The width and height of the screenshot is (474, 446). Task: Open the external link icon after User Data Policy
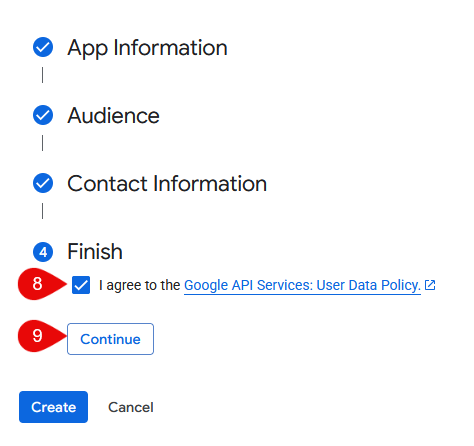430,285
